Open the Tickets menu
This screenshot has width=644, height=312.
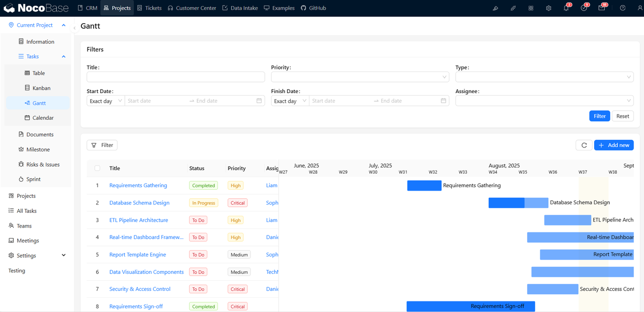[x=149, y=8]
